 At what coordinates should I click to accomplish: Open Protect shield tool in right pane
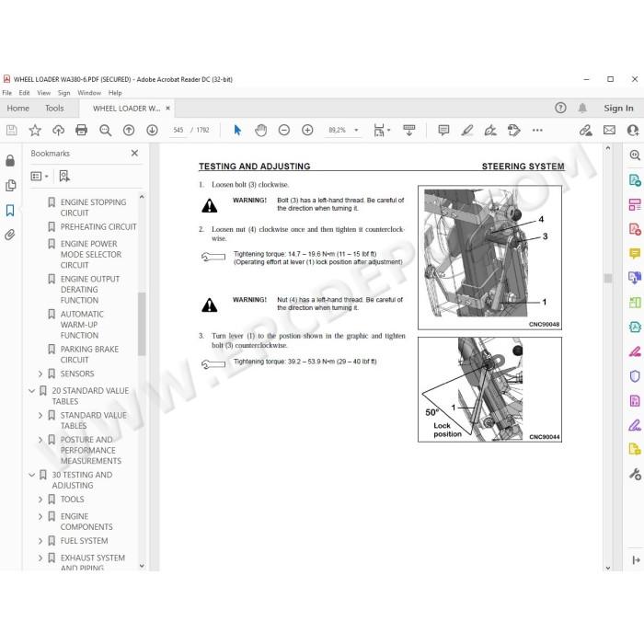click(x=635, y=376)
